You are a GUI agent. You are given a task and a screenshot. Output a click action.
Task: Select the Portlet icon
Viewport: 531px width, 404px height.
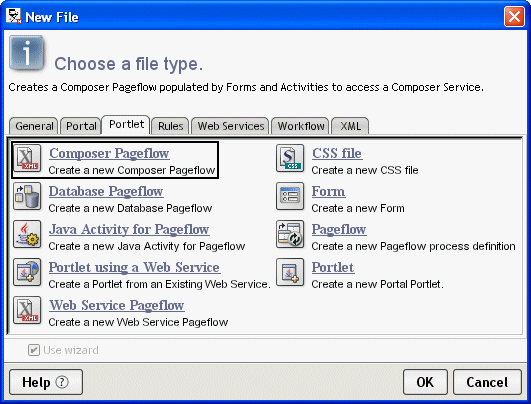[290, 272]
